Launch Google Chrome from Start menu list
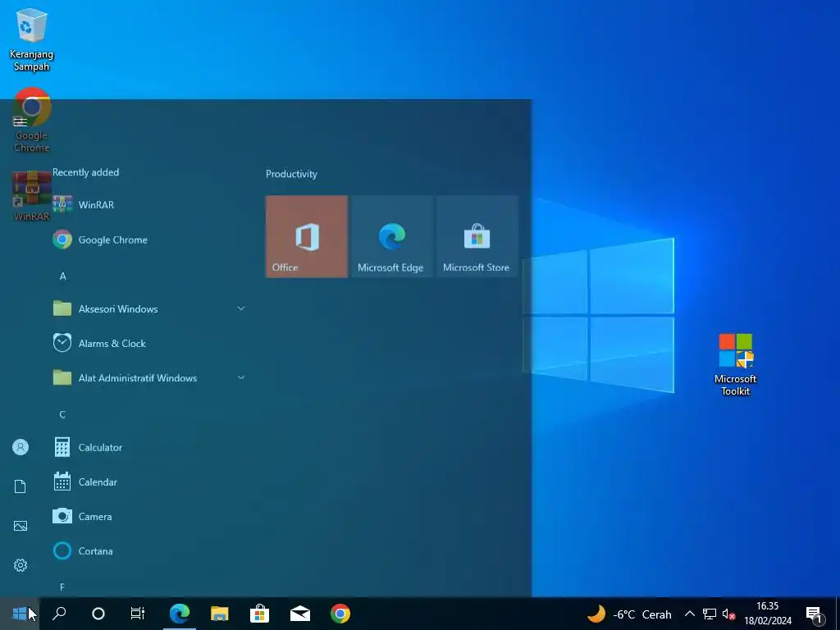The width and height of the screenshot is (840, 630). click(x=149, y=240)
